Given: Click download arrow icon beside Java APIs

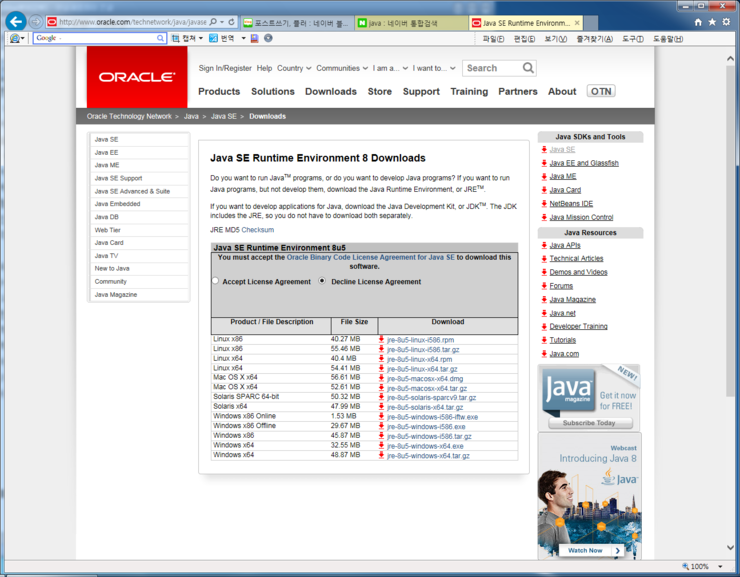Looking at the screenshot, I should [x=544, y=245].
